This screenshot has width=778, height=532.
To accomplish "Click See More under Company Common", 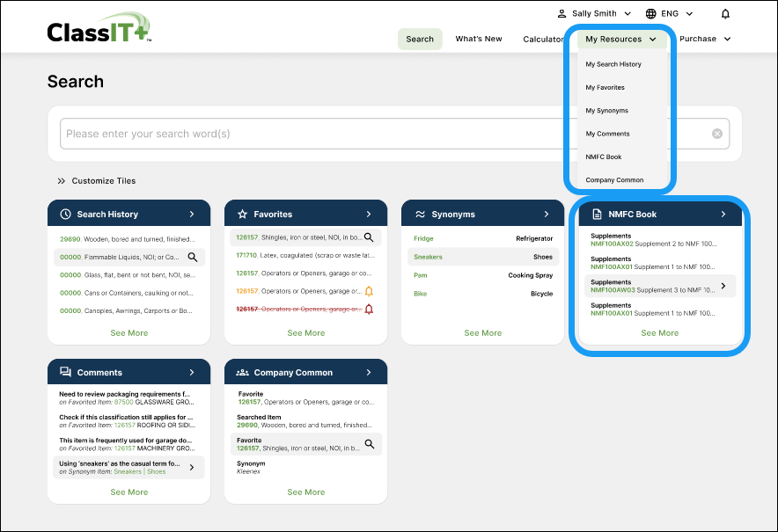I will coord(306,492).
